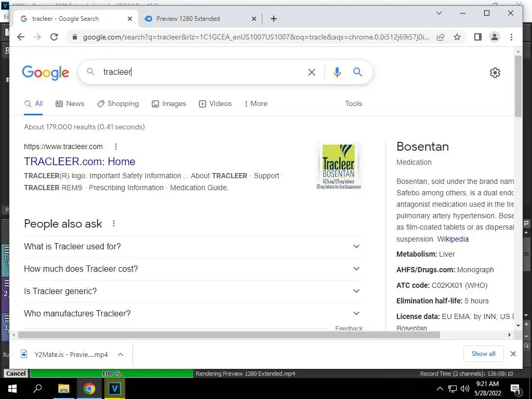Open the Chrome side panel icon
The width and height of the screenshot is (532, 399).
pos(478,37)
